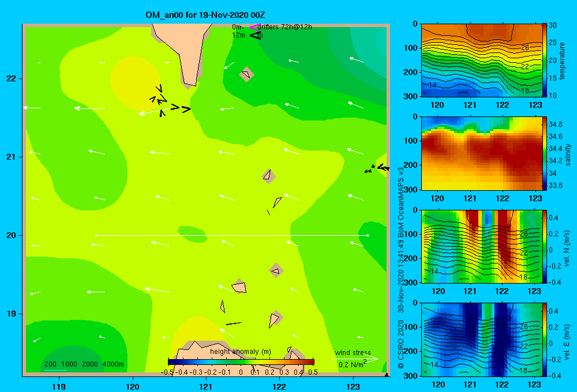
Task: Select the right endpoint of the 20°N transect line
Action: pyautogui.click(x=368, y=235)
